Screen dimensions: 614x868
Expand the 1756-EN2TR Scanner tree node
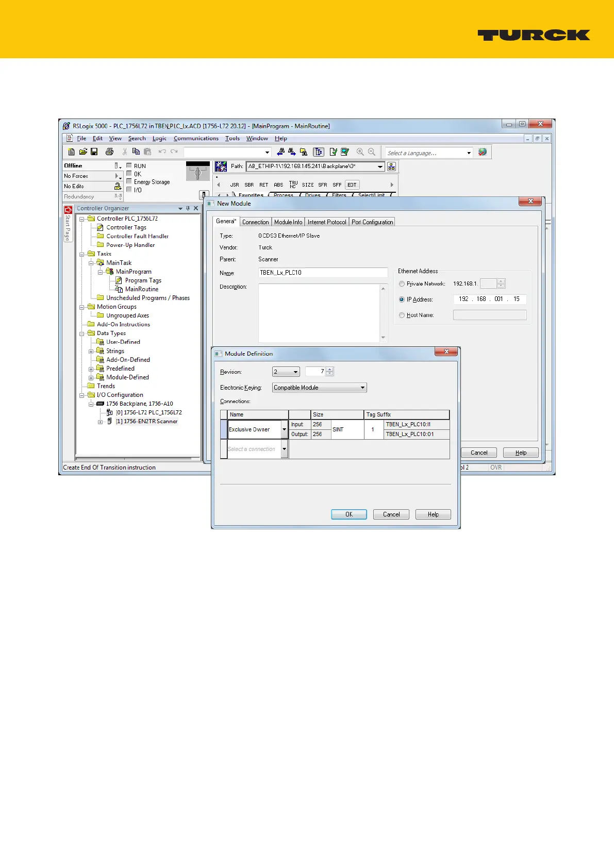tap(101, 422)
